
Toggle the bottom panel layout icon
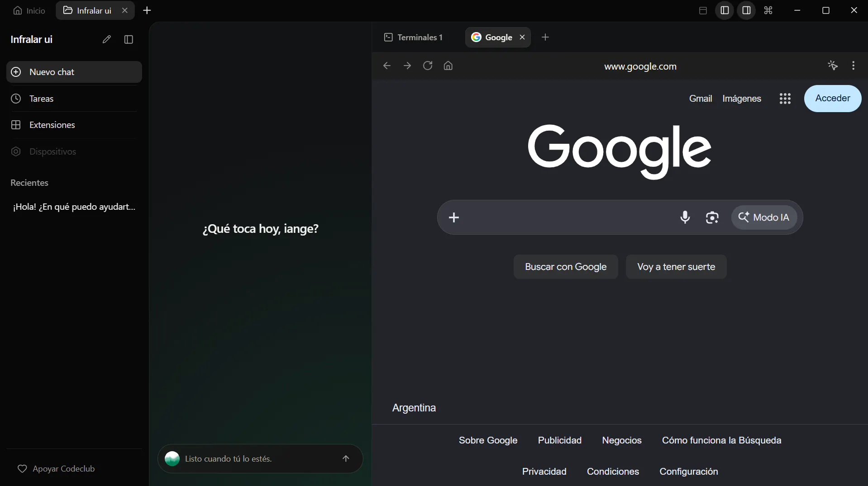[x=703, y=10]
